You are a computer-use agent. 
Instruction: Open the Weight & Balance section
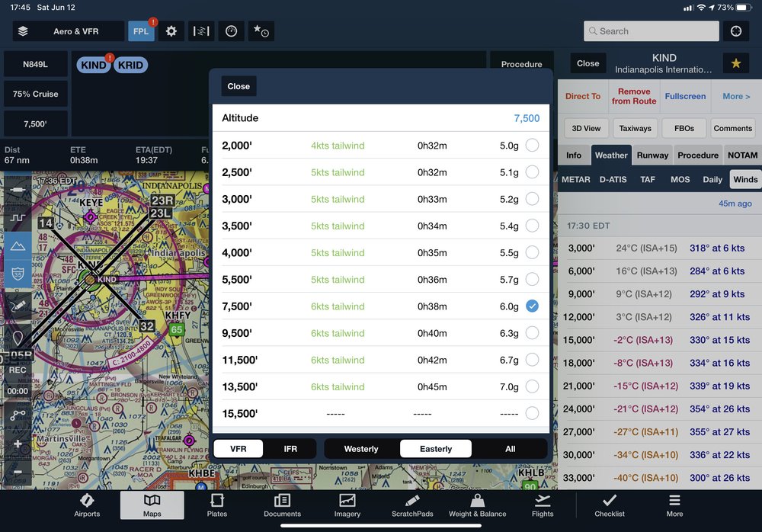477,505
